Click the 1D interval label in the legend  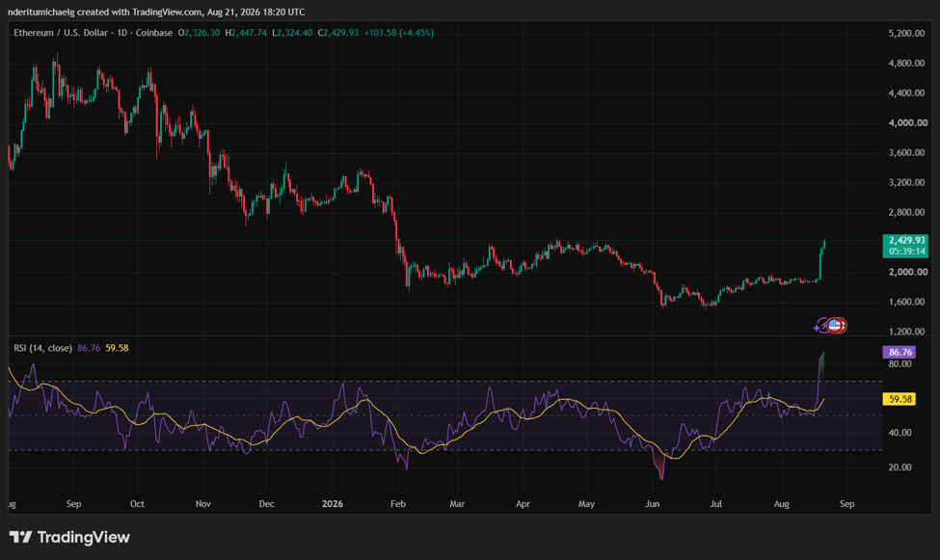click(122, 33)
